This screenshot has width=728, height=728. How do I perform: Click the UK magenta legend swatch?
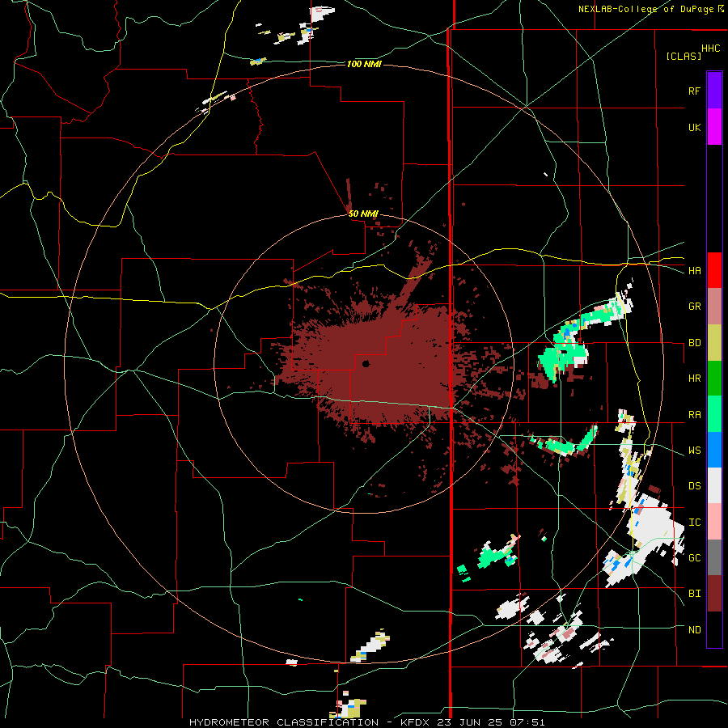[714, 127]
